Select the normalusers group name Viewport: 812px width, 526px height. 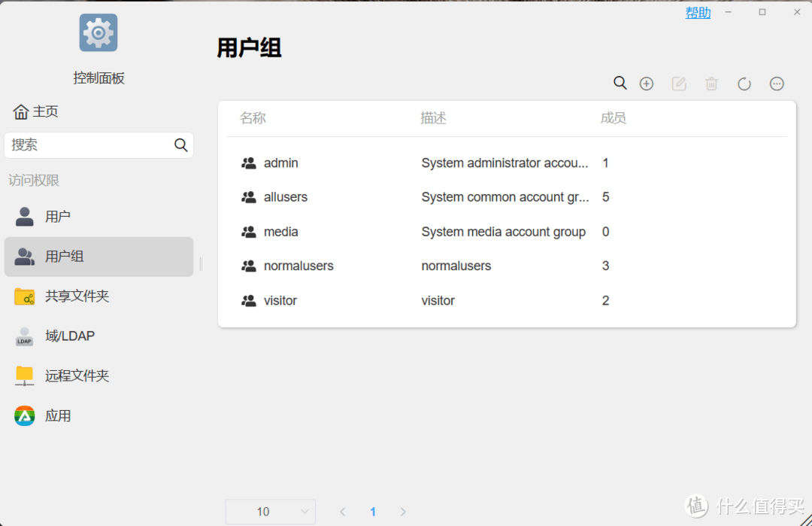[298, 266]
